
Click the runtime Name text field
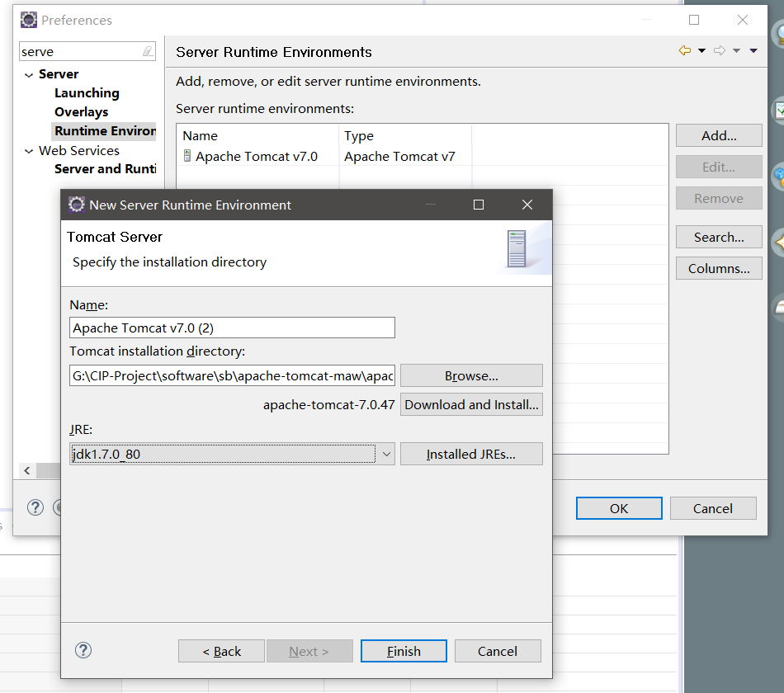[232, 328]
